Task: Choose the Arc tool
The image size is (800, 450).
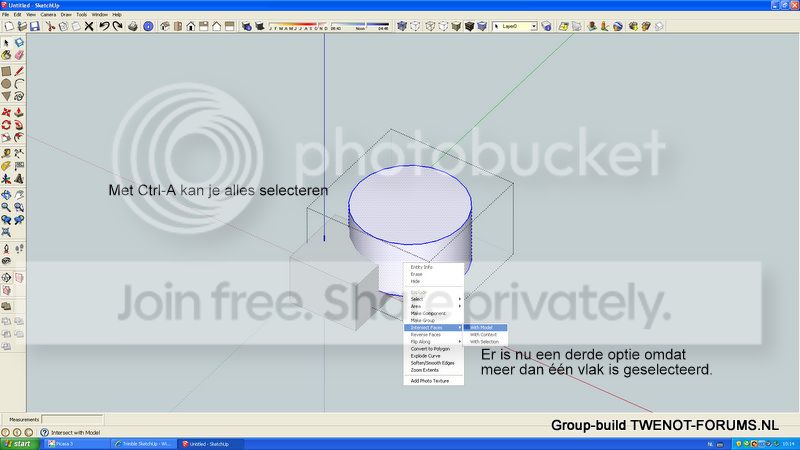Action: (x=19, y=84)
